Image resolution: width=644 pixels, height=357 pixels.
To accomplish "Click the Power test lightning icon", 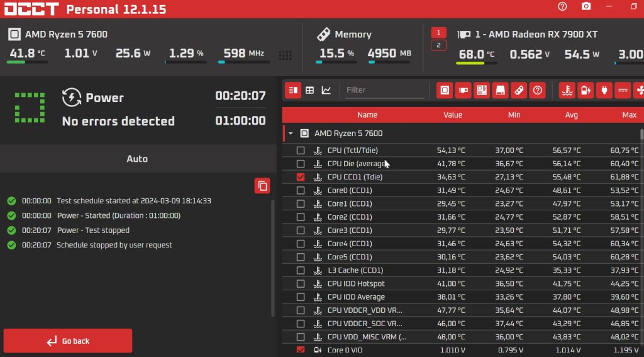I will coord(72,98).
